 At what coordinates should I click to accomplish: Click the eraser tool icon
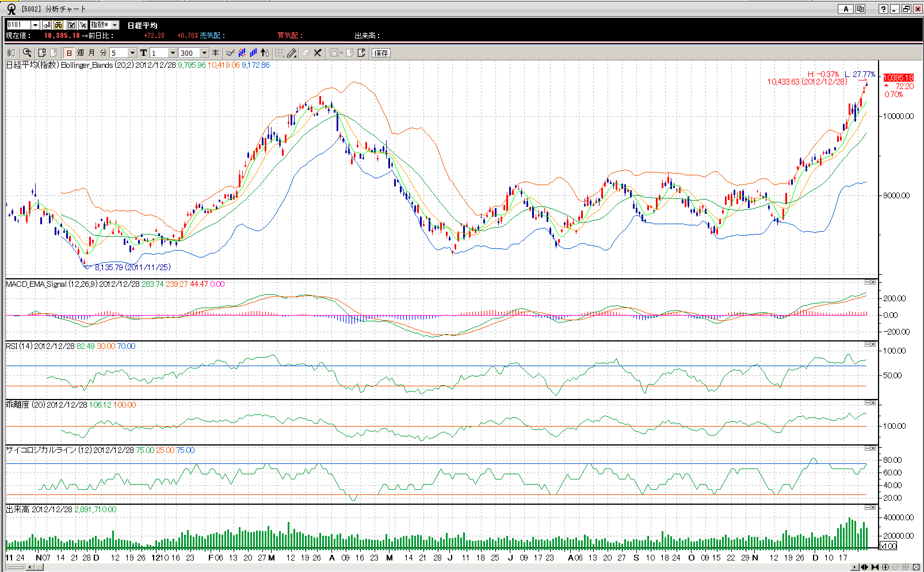[306, 53]
